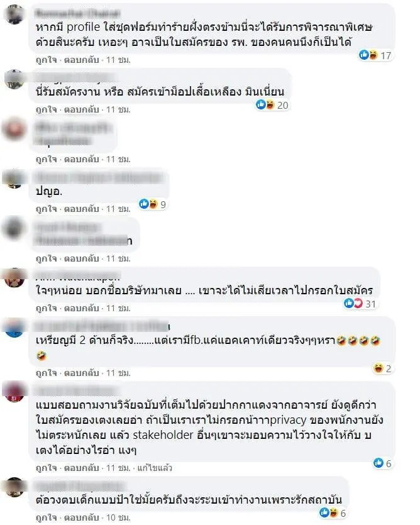The height and width of the screenshot is (525, 420).
Task: Reply to the 'ต้องตบเด็กแบบป้า' comment
Action: pos(81,517)
